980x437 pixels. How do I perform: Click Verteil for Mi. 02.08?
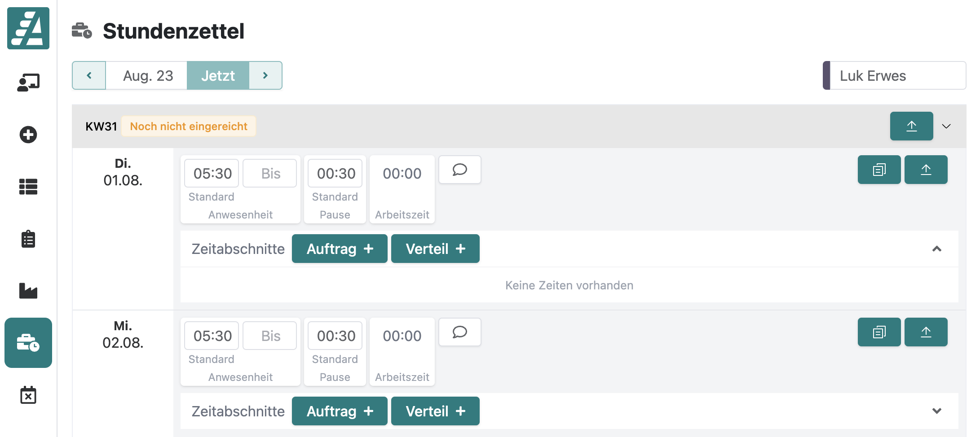tap(435, 411)
